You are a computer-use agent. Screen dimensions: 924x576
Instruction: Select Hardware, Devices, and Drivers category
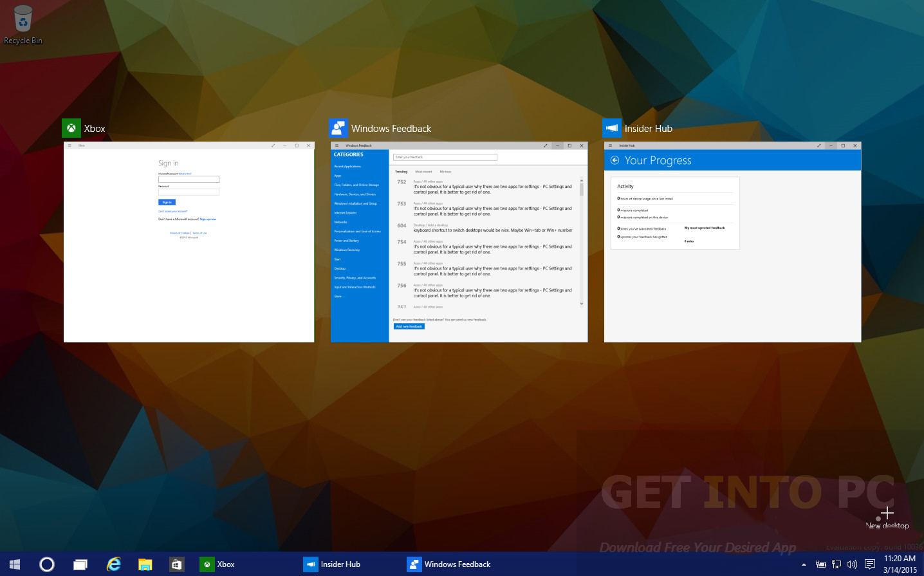click(355, 194)
